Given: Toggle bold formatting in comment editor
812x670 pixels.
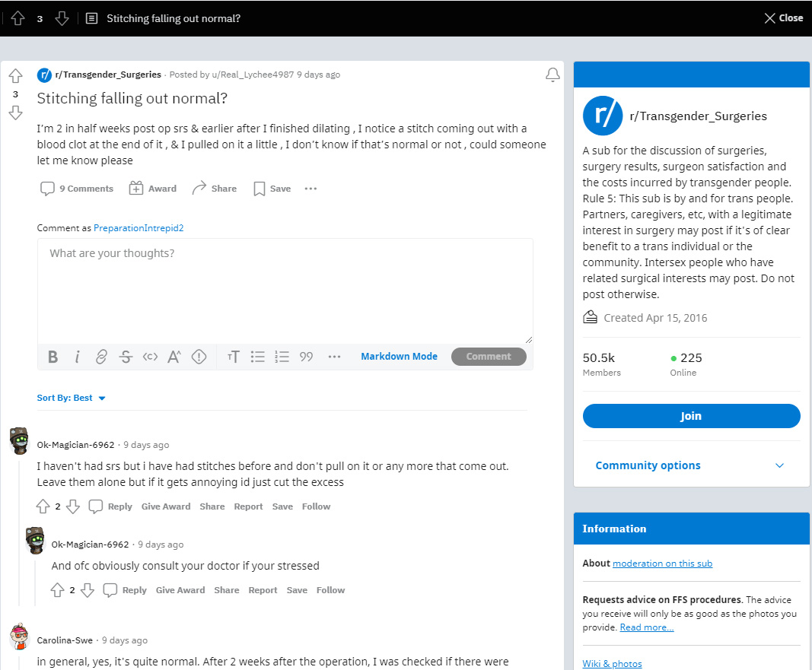Looking at the screenshot, I should [53, 357].
